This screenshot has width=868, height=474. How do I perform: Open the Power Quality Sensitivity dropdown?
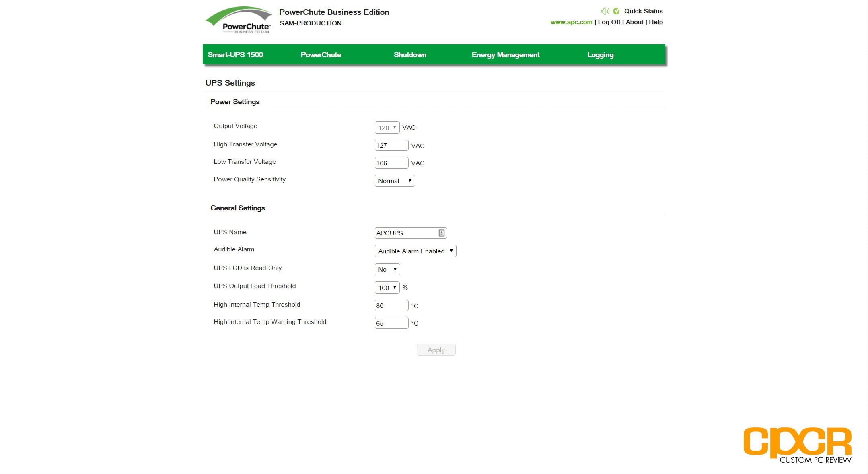(395, 181)
